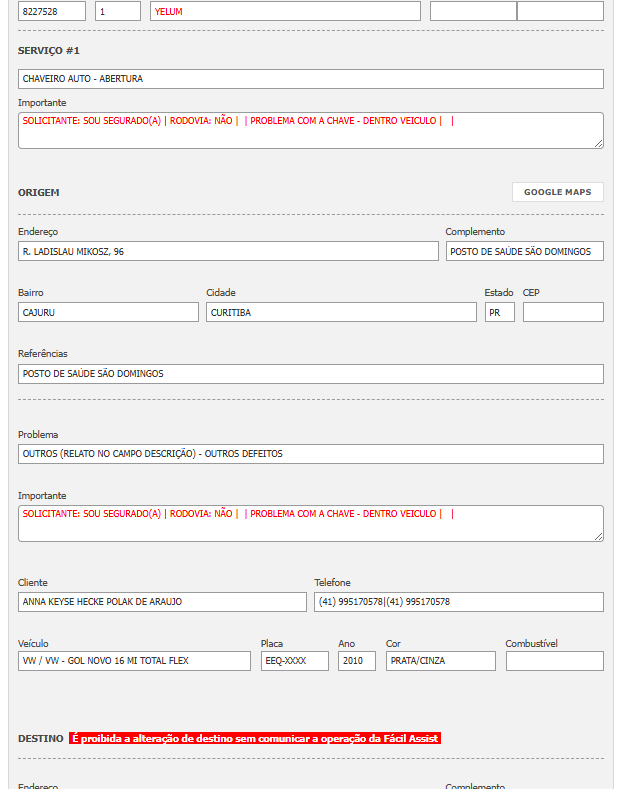The image size is (618, 789).
Task: Click the Origem Endereço field with Ladislau Mikosz
Action: tap(228, 251)
